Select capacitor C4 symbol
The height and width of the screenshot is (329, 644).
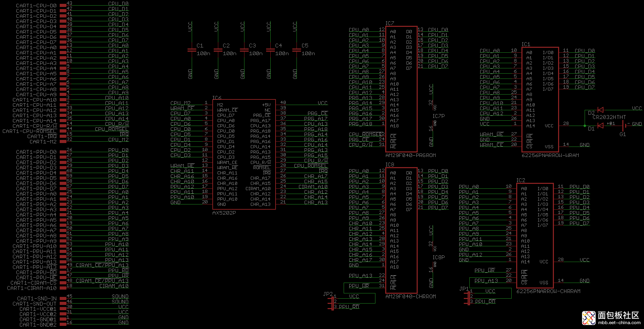coord(270,50)
